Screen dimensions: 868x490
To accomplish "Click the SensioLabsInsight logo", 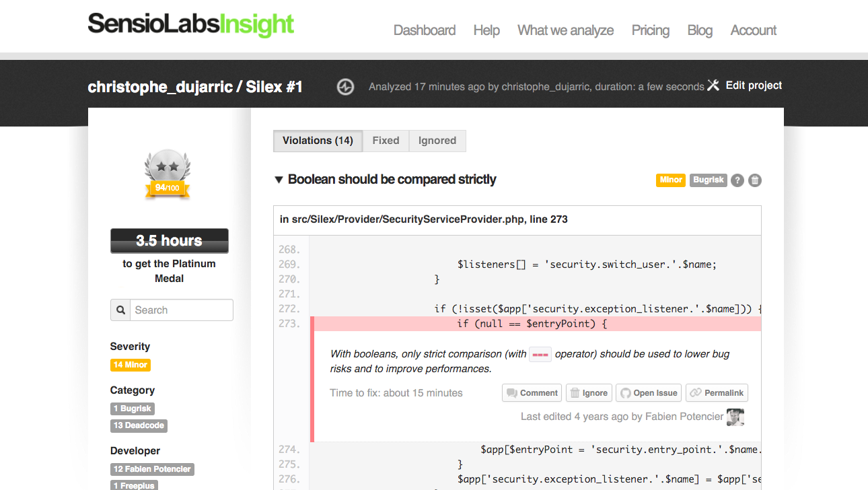I will coord(191,25).
